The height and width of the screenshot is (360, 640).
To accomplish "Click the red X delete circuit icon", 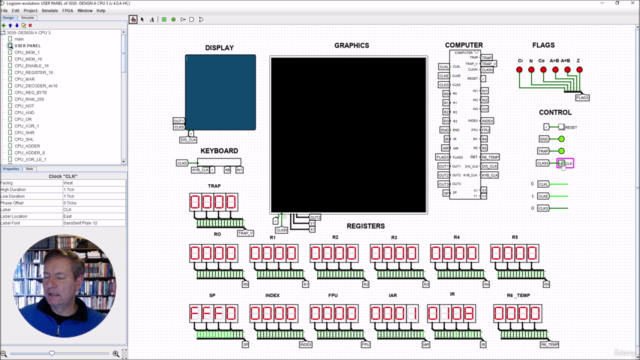I will click(x=30, y=25).
